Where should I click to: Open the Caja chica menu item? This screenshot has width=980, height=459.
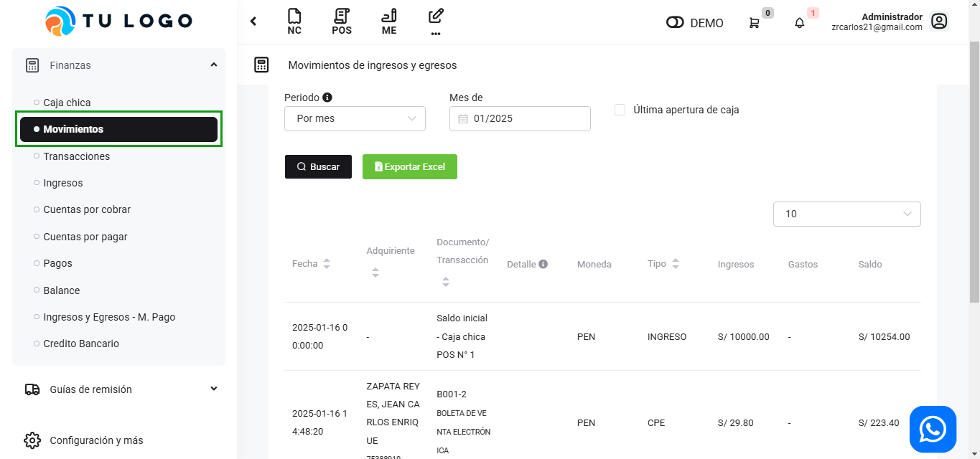67,103
